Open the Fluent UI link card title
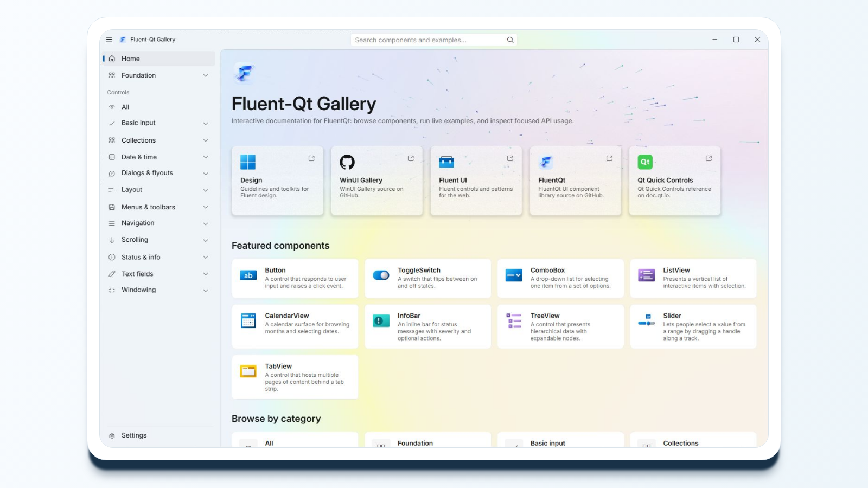The image size is (868, 488). pos(453,180)
